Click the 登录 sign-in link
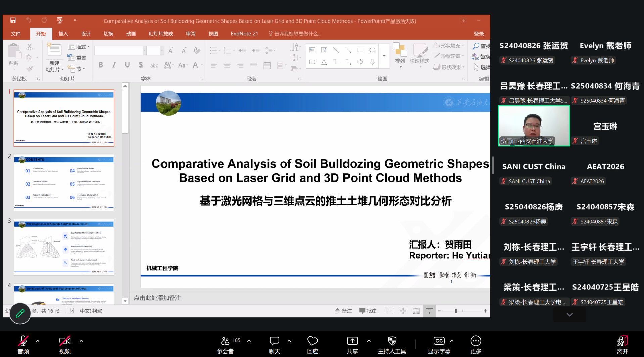This screenshot has height=357, width=644. click(478, 34)
